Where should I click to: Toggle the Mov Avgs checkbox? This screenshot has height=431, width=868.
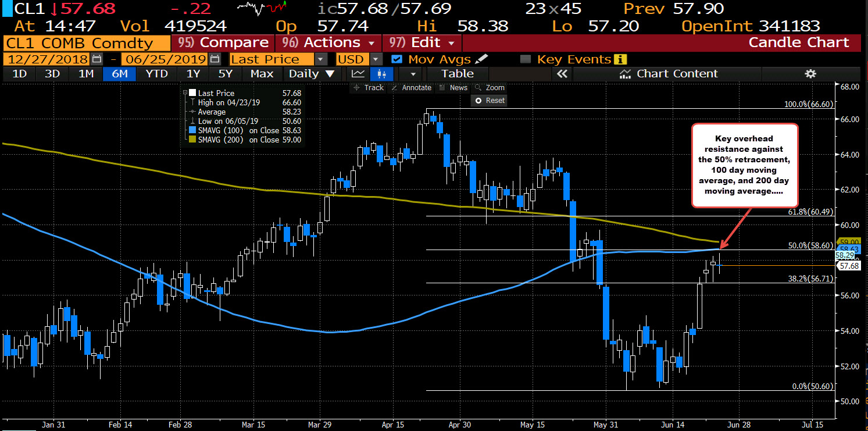[397, 59]
